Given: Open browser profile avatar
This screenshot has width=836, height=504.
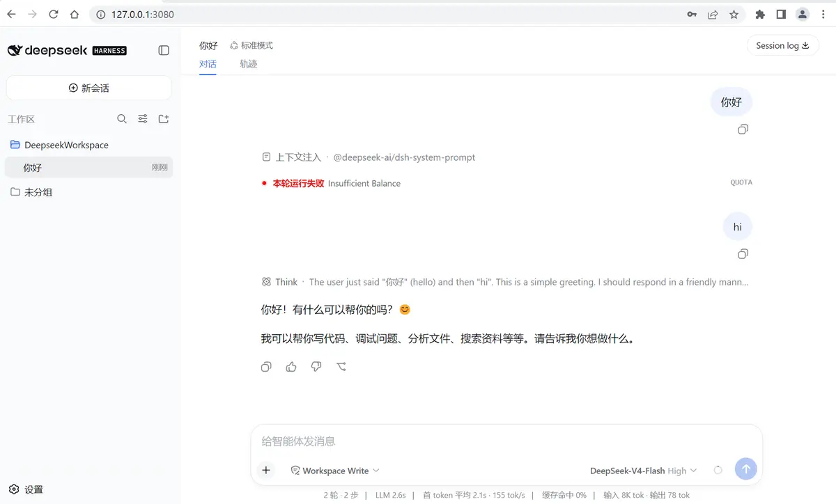Looking at the screenshot, I should point(803,14).
